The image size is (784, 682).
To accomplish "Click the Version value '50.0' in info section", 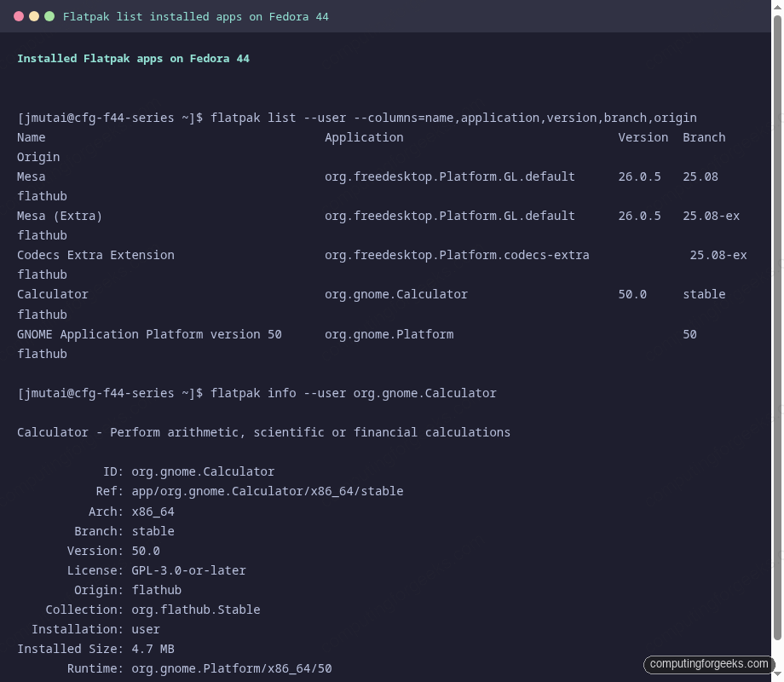I will (146, 551).
